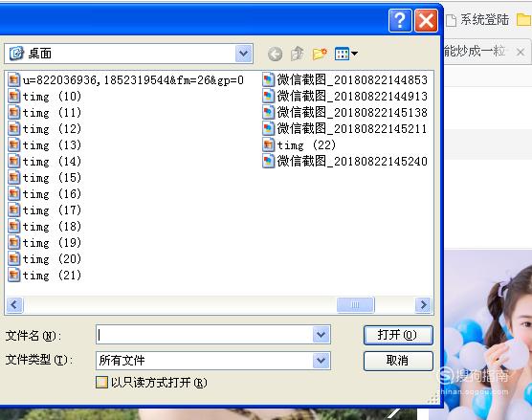The width and height of the screenshot is (532, 420).
Task: Click the back navigation arrow icon
Action: [x=275, y=54]
